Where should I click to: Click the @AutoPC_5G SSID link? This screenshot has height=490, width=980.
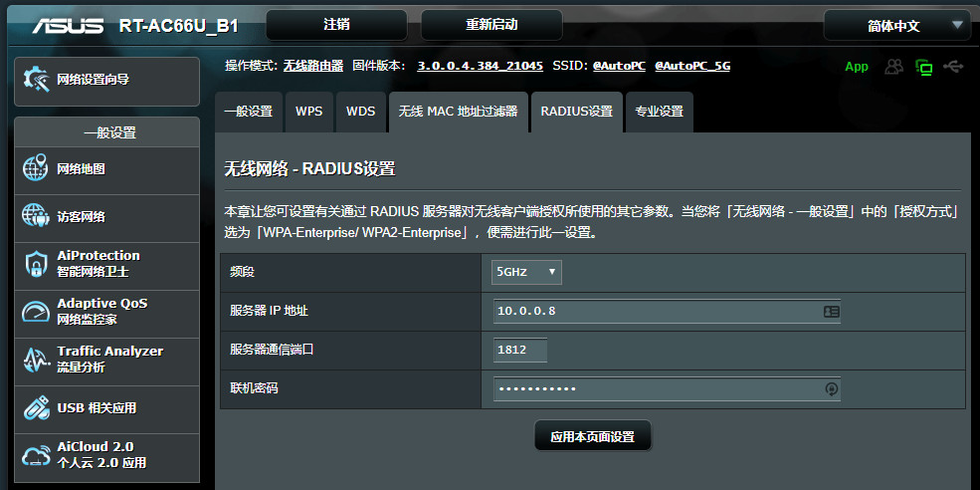(691, 66)
